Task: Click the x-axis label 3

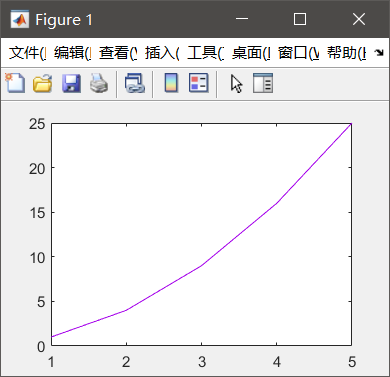Action: [x=202, y=362]
